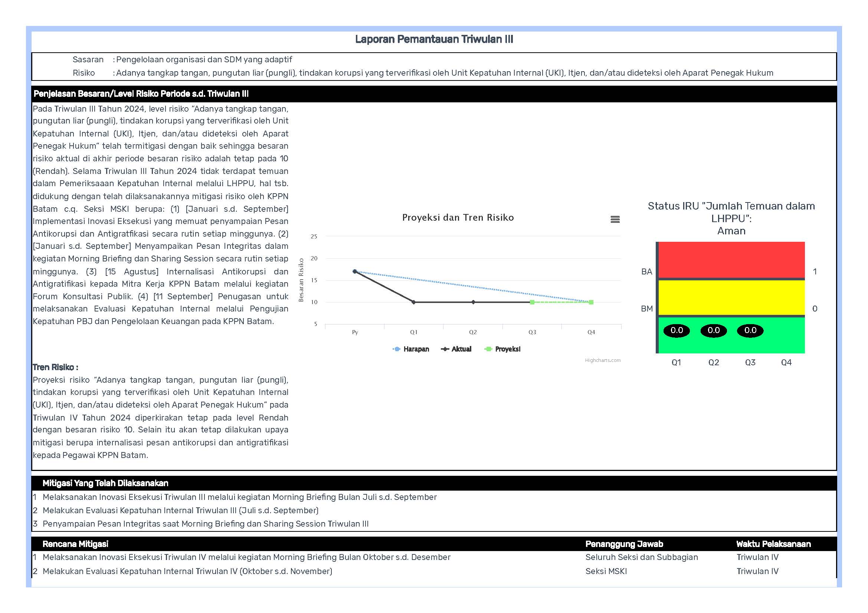868x613 pixels.
Task: Click the Sasaran label
Action: (88, 60)
